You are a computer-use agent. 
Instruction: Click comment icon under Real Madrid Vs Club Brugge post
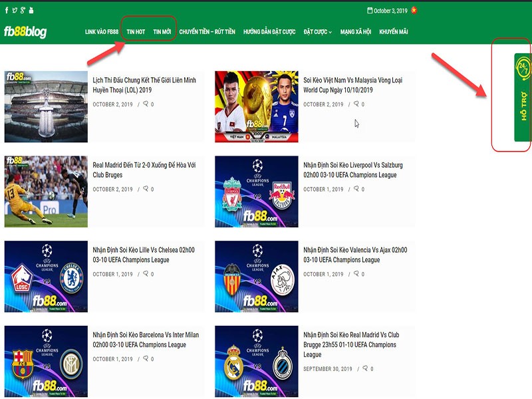pos(365,368)
